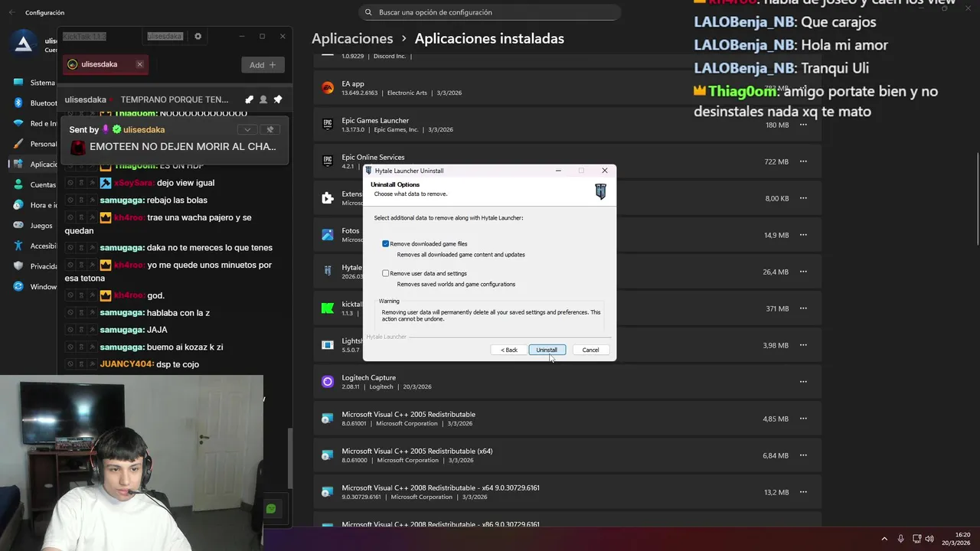
Task: Check 'Remove user data and settings' box
Action: (x=385, y=273)
